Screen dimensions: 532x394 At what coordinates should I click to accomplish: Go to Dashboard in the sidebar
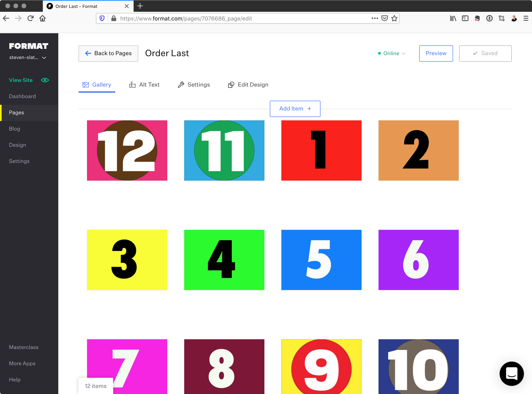point(22,96)
